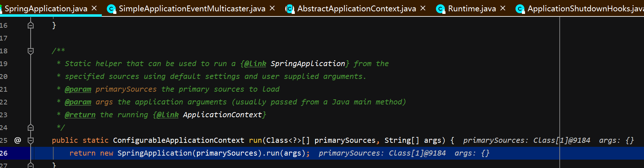Close the AbstractApplicationContext.java tab

[423, 8]
